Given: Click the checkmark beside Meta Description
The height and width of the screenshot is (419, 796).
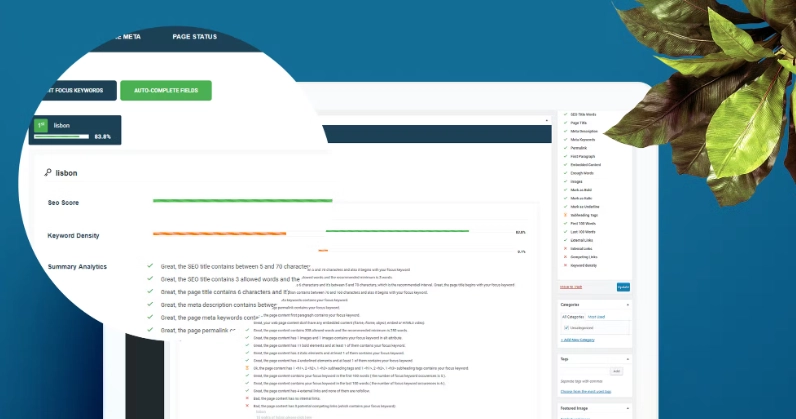Looking at the screenshot, I should 565,130.
